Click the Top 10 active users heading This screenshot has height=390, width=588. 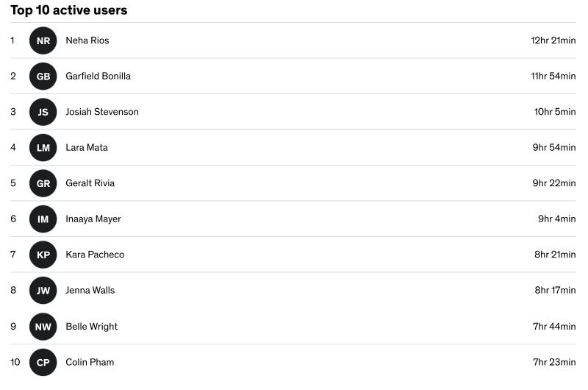click(69, 10)
